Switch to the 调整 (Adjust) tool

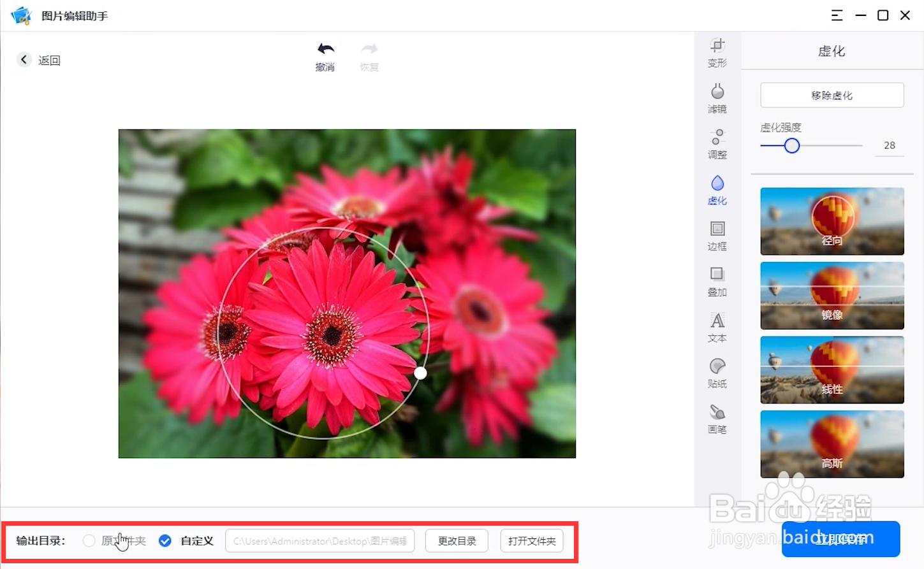point(717,145)
